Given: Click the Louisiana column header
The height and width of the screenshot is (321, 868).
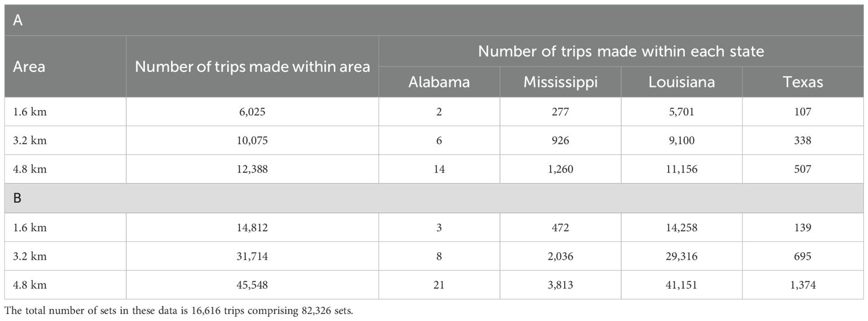Looking at the screenshot, I should (x=681, y=82).
